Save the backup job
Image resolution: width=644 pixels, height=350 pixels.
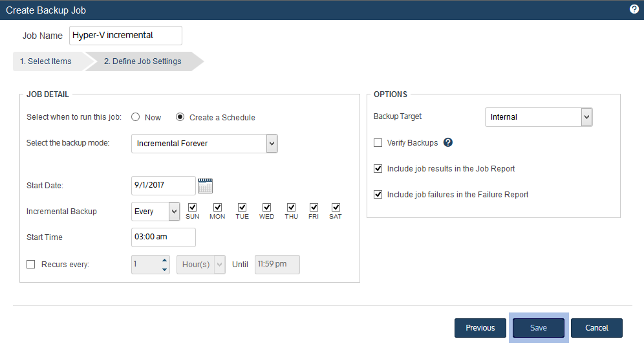coord(539,328)
